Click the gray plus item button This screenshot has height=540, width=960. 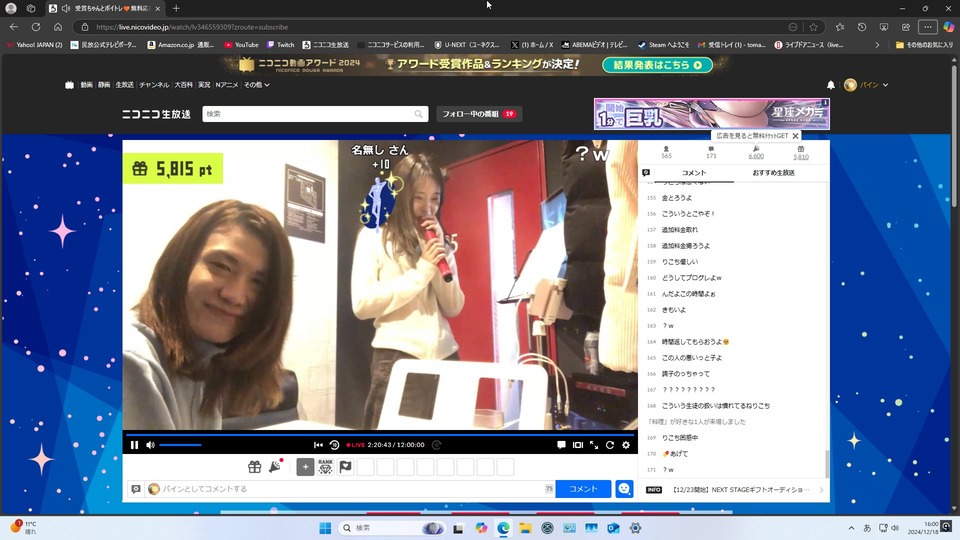point(306,467)
